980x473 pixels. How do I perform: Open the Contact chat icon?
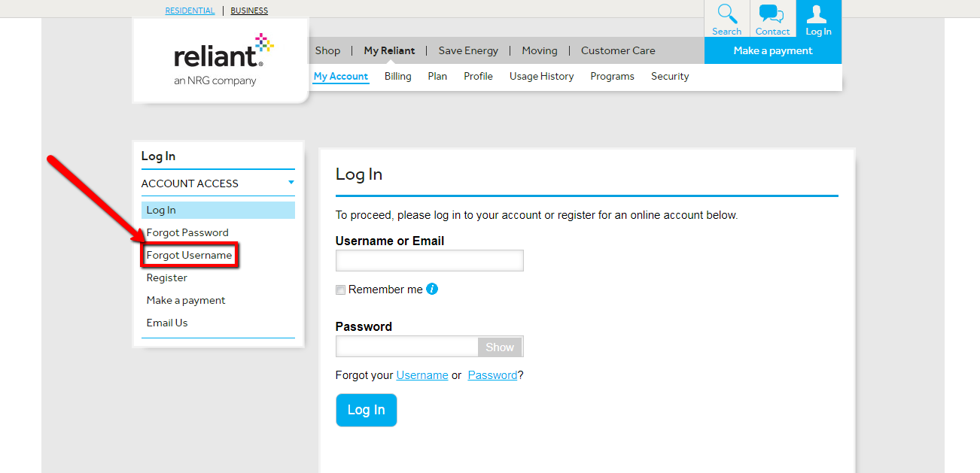772,18
